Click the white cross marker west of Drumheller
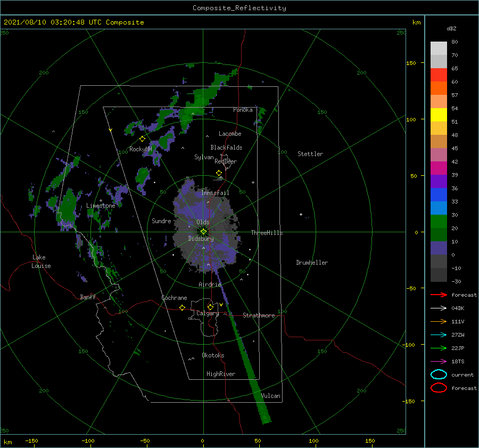This screenshot has height=448, width=479. [x=301, y=214]
